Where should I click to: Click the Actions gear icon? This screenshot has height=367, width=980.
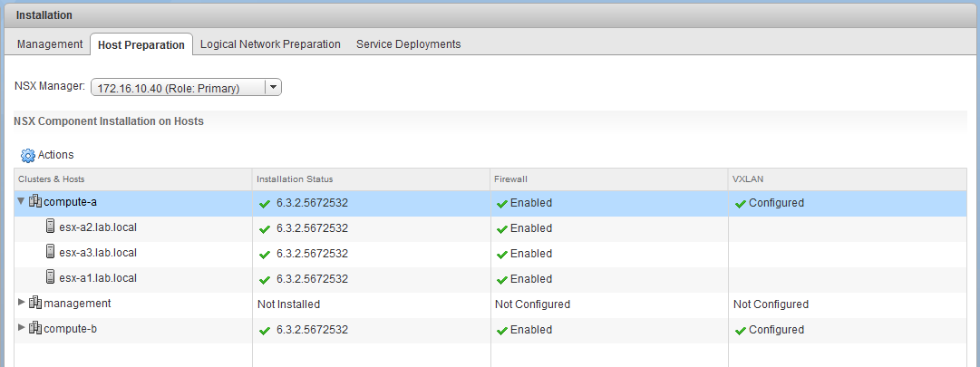27,155
